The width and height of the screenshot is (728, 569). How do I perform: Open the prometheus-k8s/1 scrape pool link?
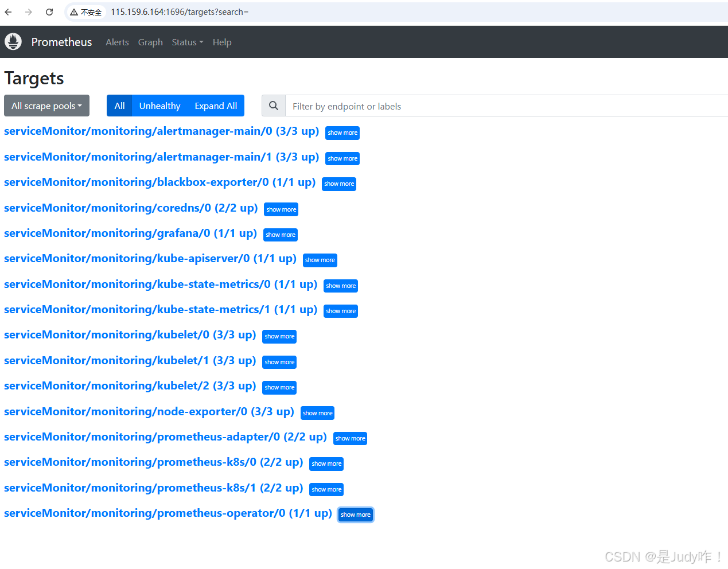coord(153,488)
